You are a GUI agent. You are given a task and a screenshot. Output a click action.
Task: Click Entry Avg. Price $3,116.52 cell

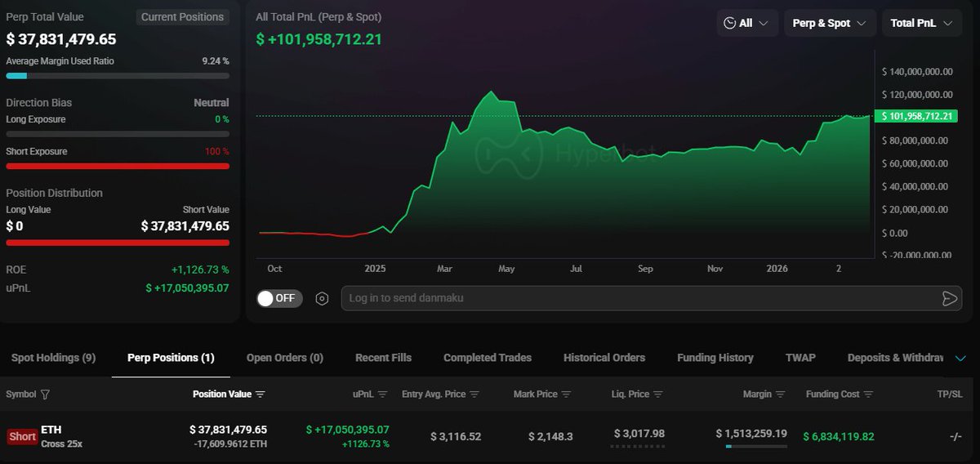point(456,437)
